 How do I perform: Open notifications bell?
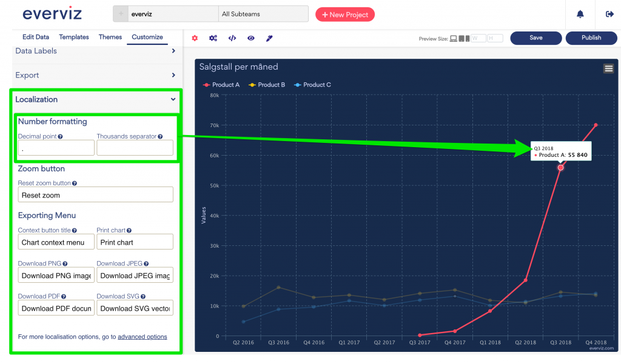point(580,15)
